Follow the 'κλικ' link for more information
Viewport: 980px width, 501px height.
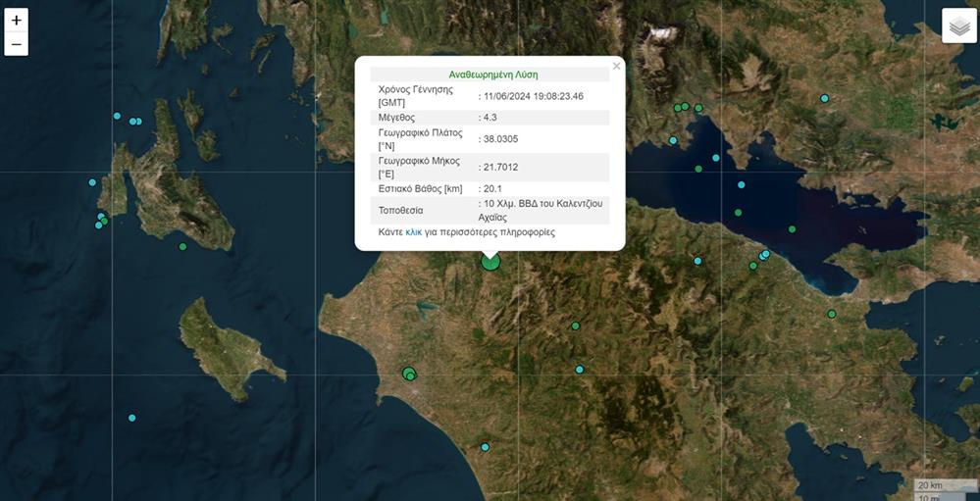pyautogui.click(x=413, y=232)
